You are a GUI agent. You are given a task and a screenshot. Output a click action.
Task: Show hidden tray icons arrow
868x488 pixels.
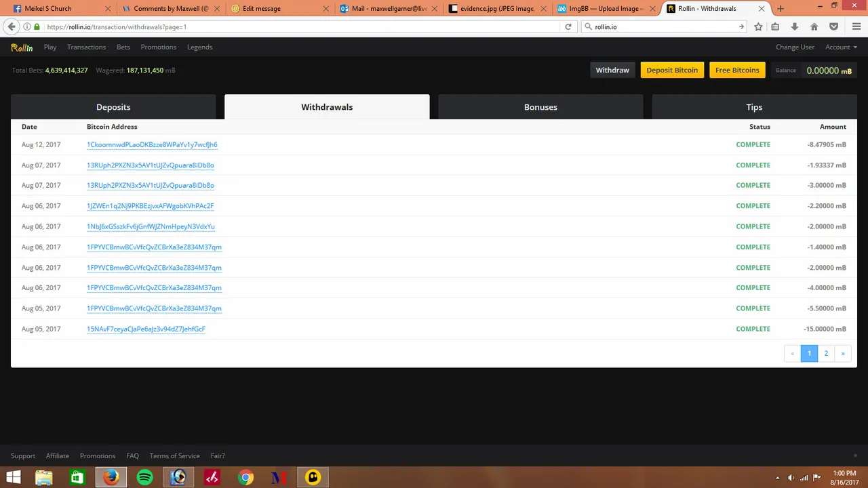pos(778,477)
